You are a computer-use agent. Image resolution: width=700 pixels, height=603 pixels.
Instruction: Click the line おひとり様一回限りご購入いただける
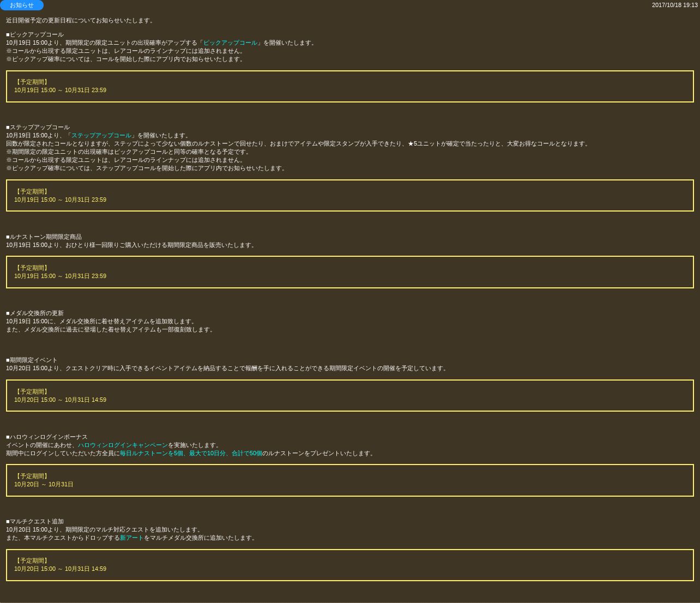pyautogui.click(x=131, y=245)
